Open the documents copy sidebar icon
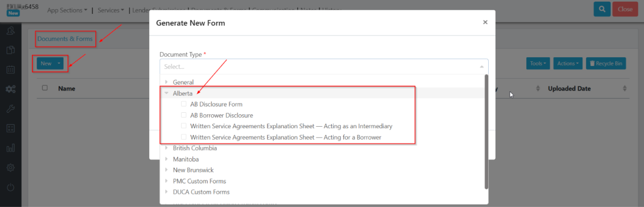 10,50
